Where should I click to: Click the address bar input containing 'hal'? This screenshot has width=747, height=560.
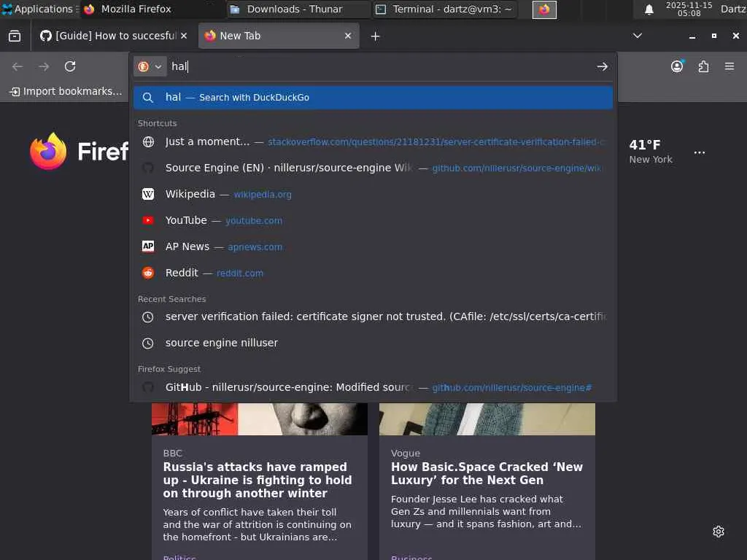coord(381,66)
